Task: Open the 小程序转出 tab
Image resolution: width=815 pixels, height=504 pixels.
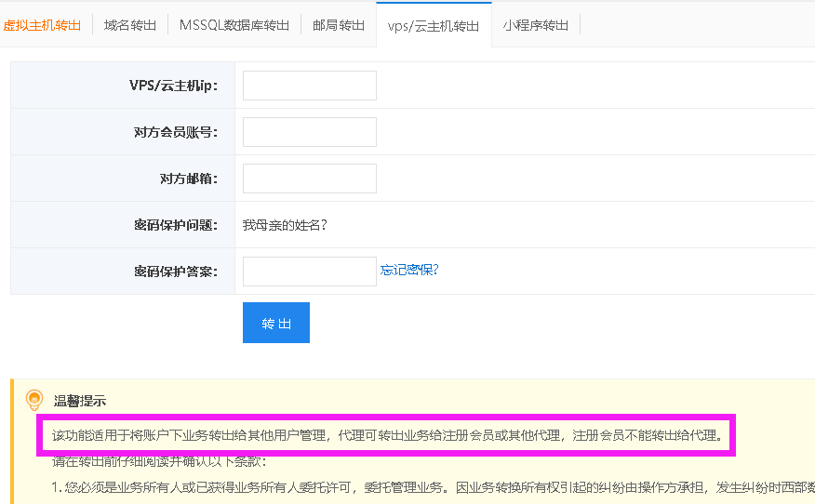Action: point(535,25)
